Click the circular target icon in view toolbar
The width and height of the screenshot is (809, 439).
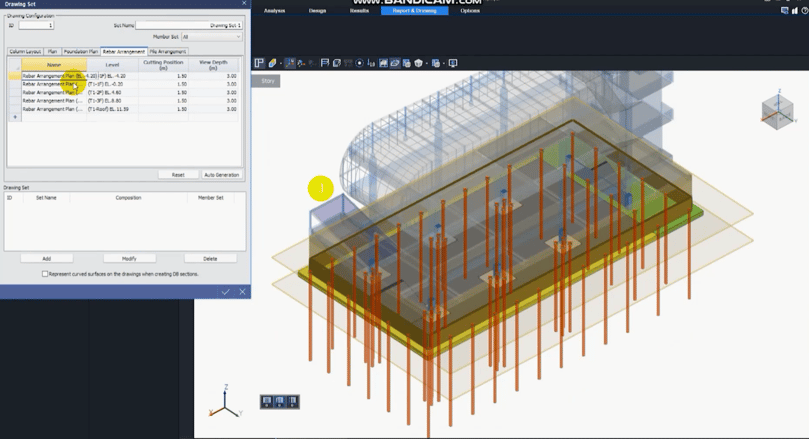(x=360, y=63)
